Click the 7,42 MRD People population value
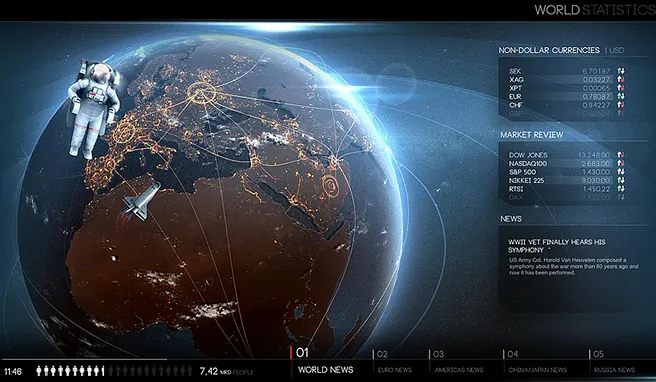The width and height of the screenshot is (656, 382). pos(226,371)
